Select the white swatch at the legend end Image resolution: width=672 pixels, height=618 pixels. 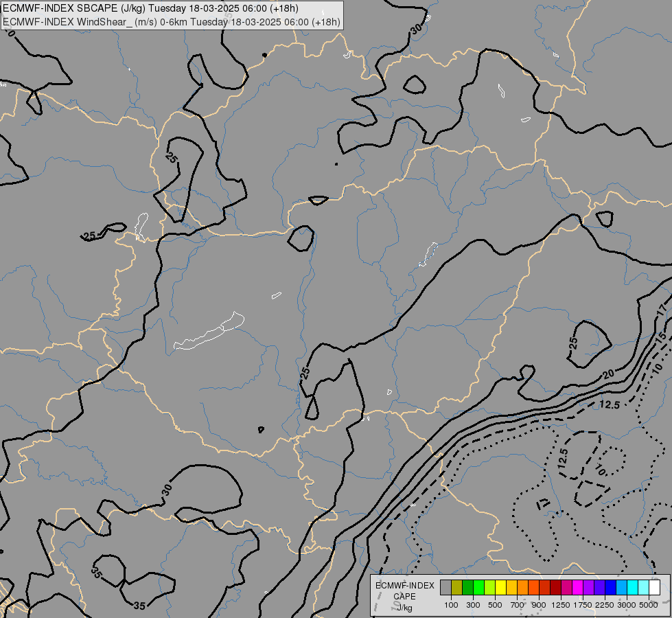click(x=654, y=588)
